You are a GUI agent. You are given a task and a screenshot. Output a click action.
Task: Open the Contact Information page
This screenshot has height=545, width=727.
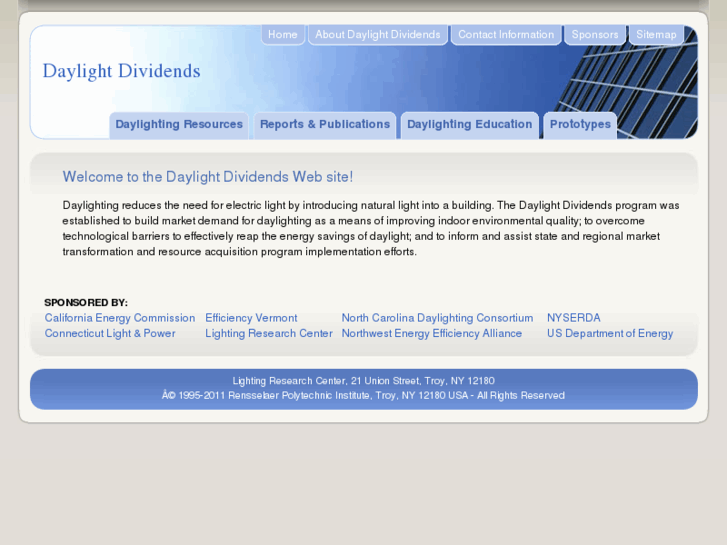pos(506,35)
